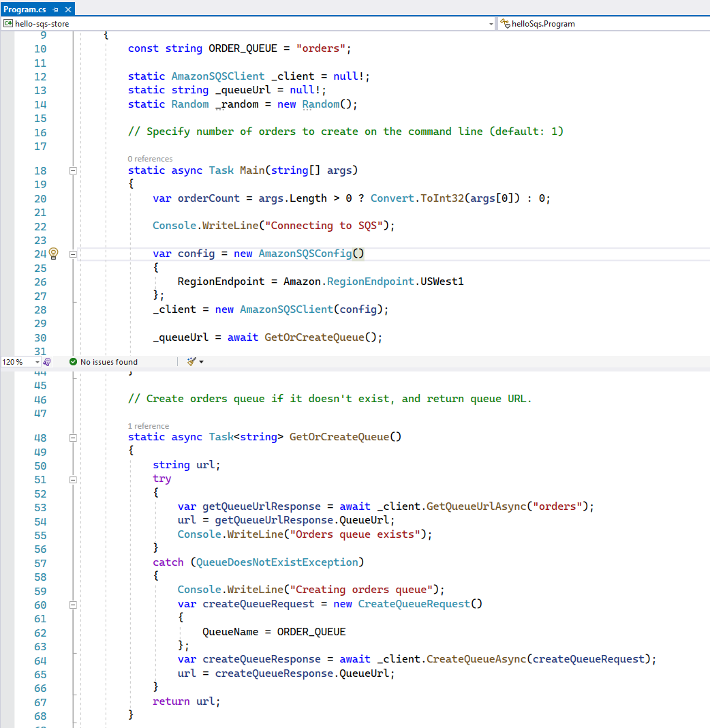The width and height of the screenshot is (710, 728).
Task: Select the Program.cs tab
Action: (25, 10)
